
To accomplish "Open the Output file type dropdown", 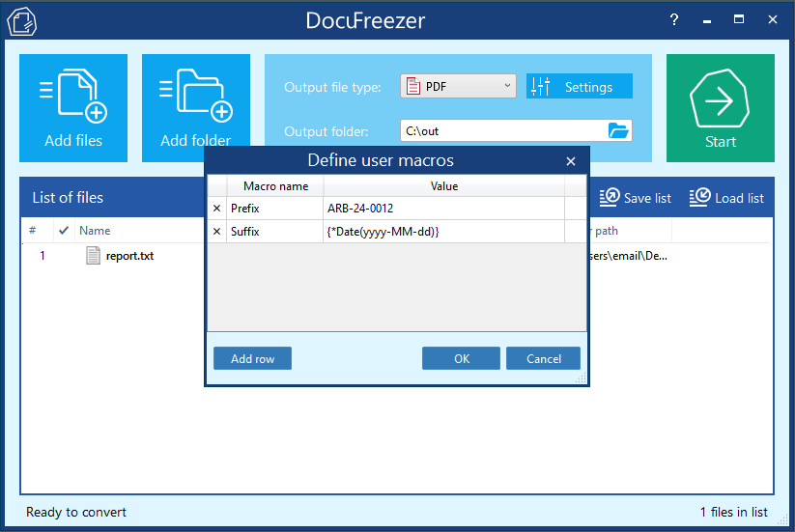I will tap(458, 86).
